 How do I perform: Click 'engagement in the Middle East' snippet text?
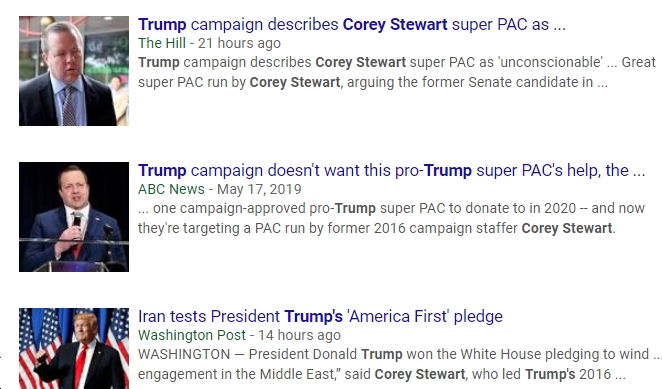tap(231, 374)
